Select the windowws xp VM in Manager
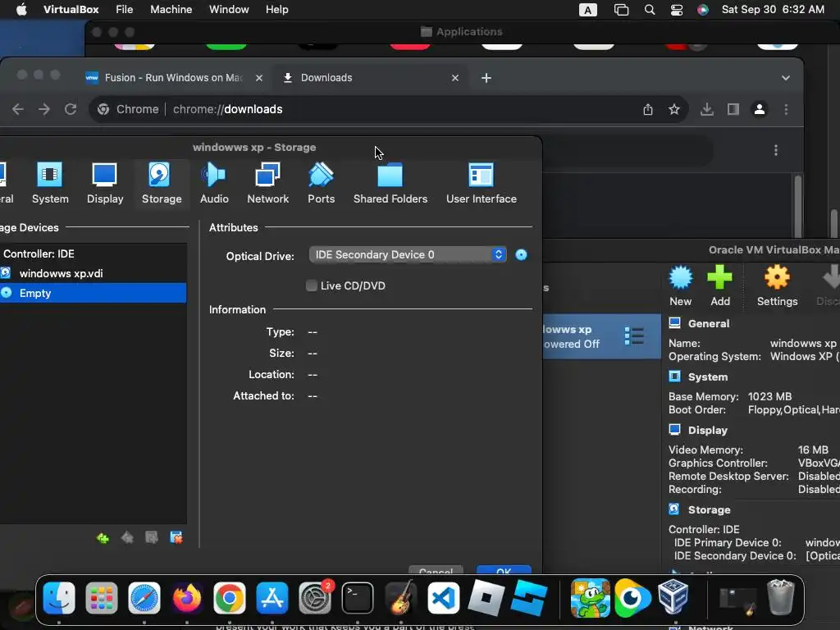This screenshot has height=630, width=840. [601, 336]
